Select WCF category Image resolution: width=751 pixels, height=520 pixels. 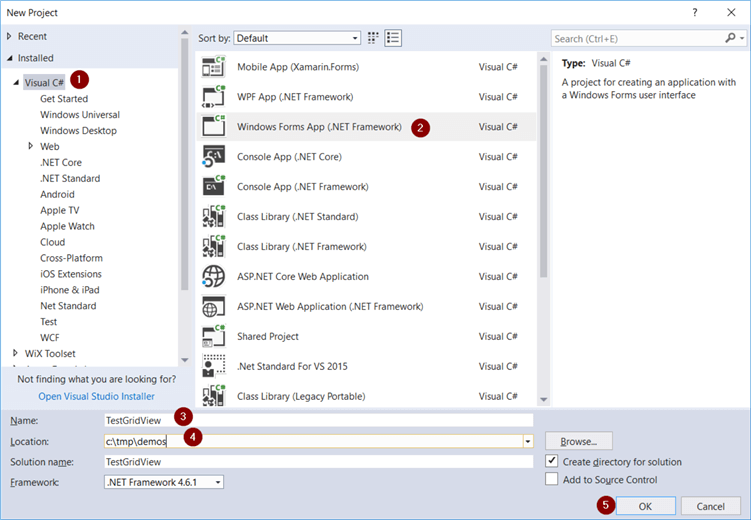click(50, 337)
